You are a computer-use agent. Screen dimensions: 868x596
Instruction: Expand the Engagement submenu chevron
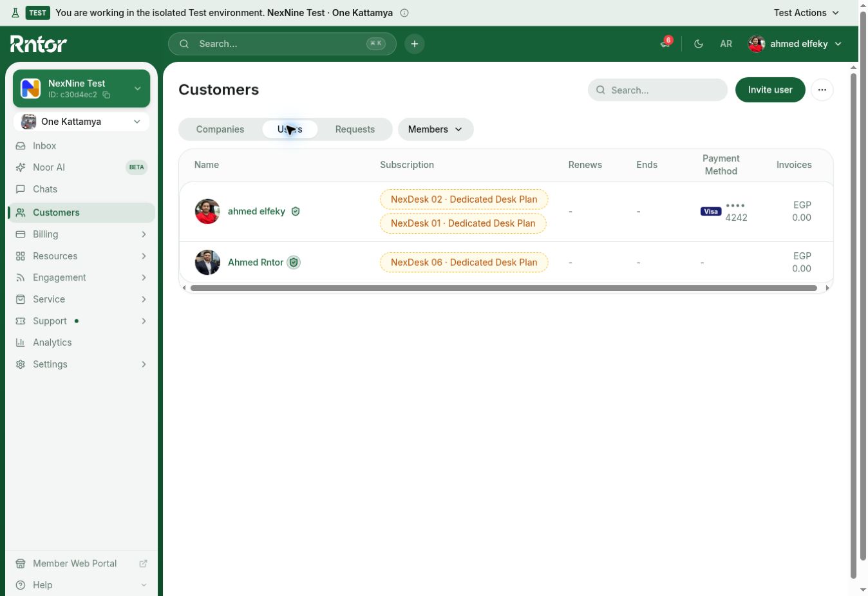click(x=144, y=277)
